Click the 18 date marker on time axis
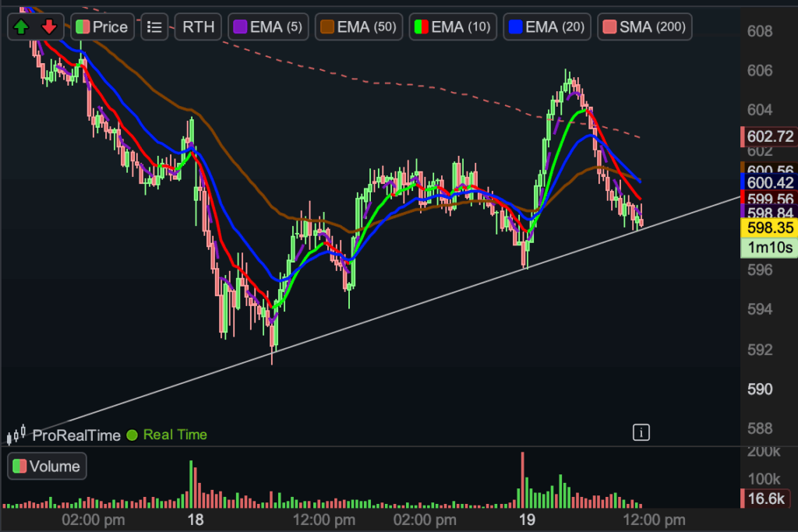 pos(196,520)
